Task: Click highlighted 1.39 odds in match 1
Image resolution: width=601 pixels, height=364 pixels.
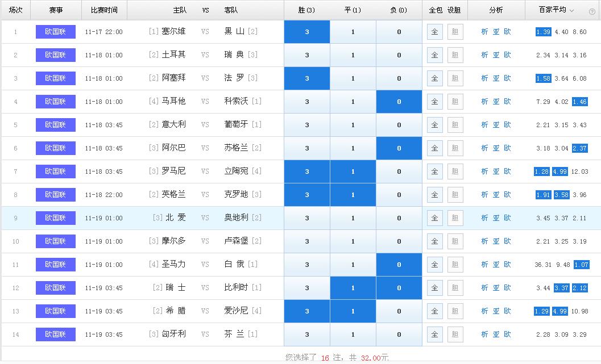Action: (x=543, y=32)
